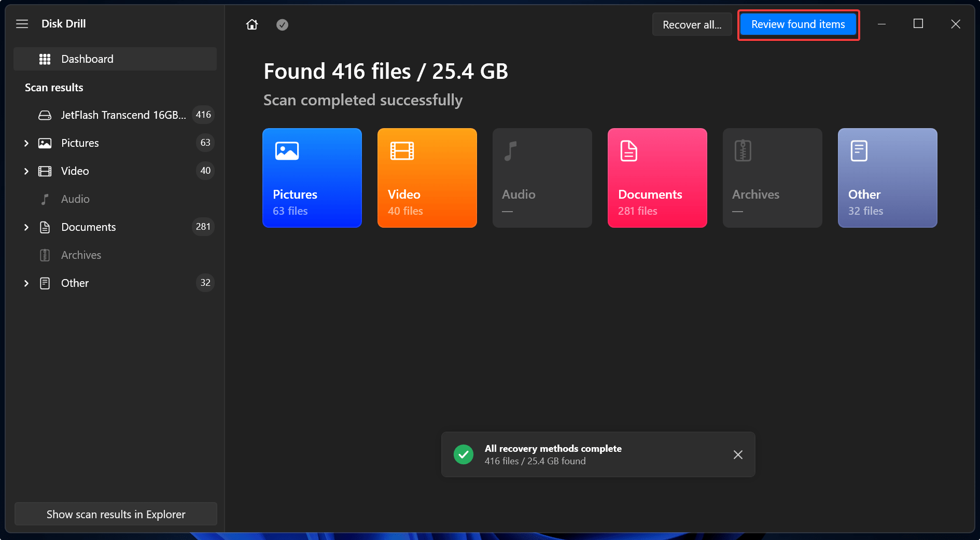Click the 32 badge next to Other
This screenshot has width=980, height=540.
pos(205,283)
